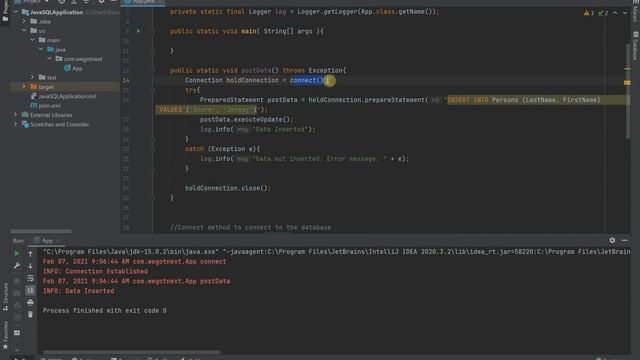Image resolution: width=640 pixels, height=360 pixels.
Task: Click Project view settings gear icon
Action: 101,2
